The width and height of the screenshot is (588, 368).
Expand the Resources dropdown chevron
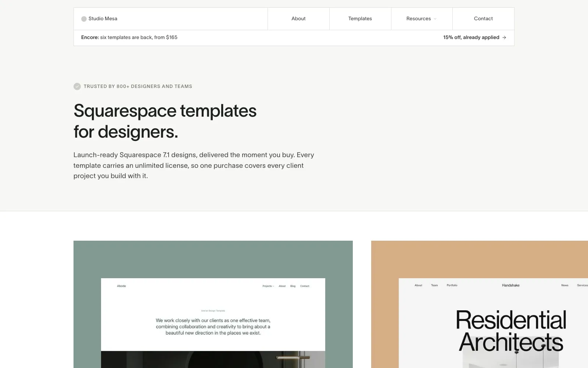(435, 19)
